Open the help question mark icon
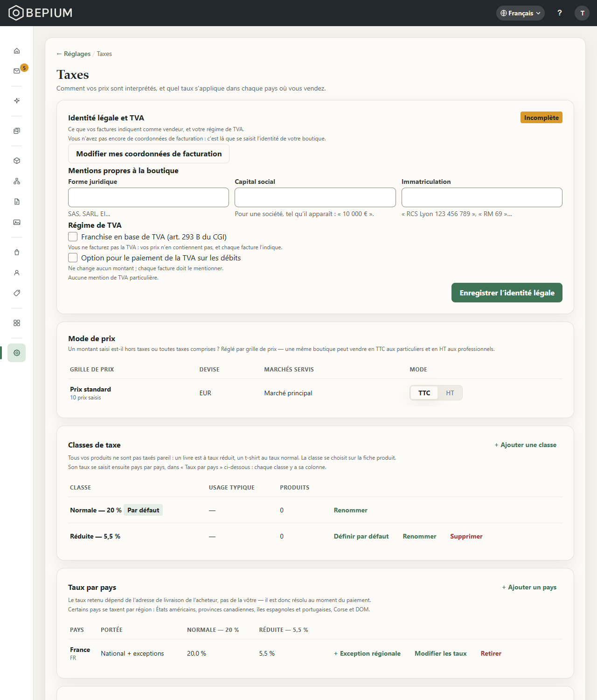 coord(560,13)
